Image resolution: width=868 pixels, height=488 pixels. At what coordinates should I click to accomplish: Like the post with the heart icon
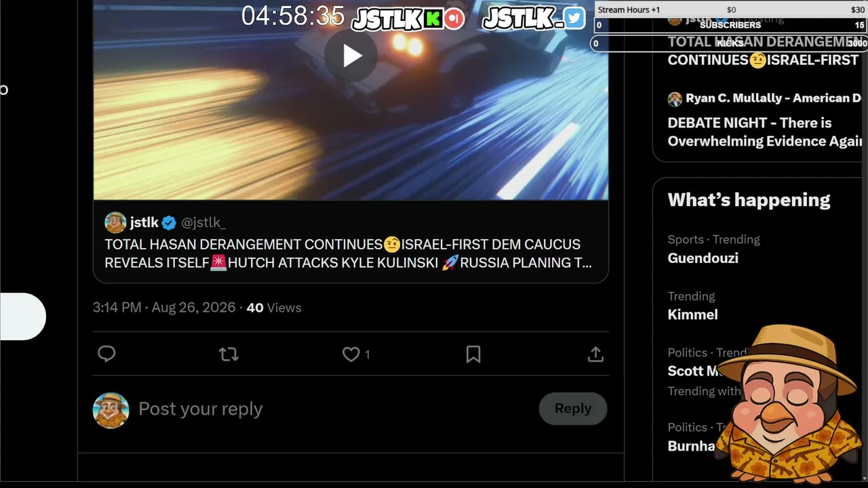351,354
